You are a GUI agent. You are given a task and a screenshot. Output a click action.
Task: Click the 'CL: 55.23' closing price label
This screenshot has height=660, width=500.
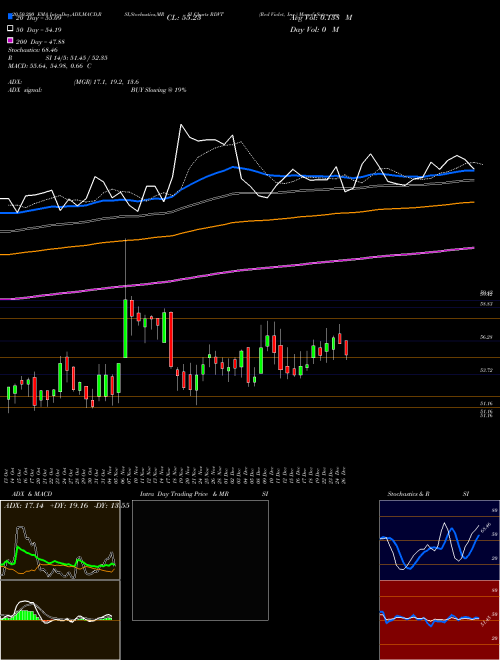click(x=184, y=18)
